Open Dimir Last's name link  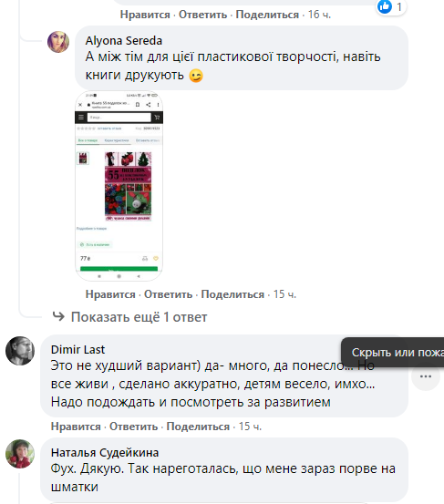pyautogui.click(x=77, y=350)
